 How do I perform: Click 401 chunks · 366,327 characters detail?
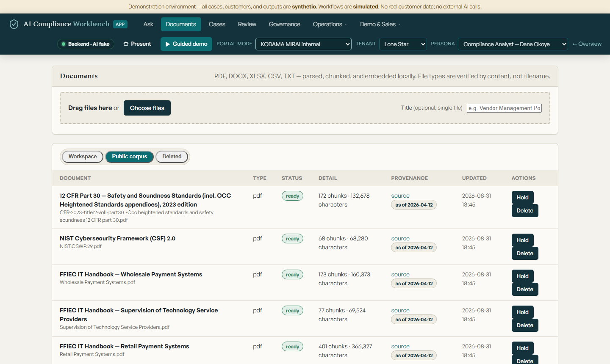(x=345, y=351)
